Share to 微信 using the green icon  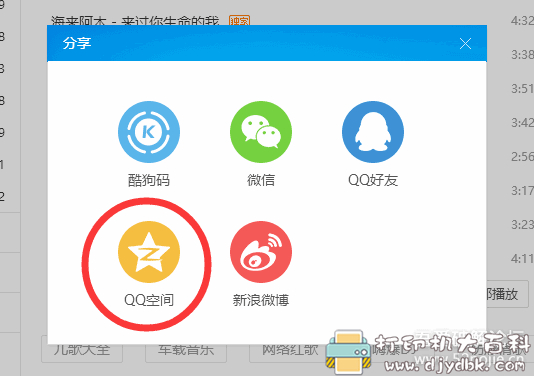(261, 132)
